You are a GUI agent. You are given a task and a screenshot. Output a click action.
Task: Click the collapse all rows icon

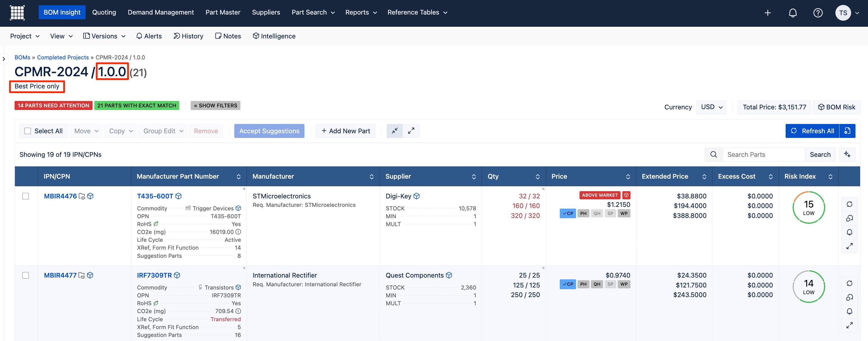point(395,131)
